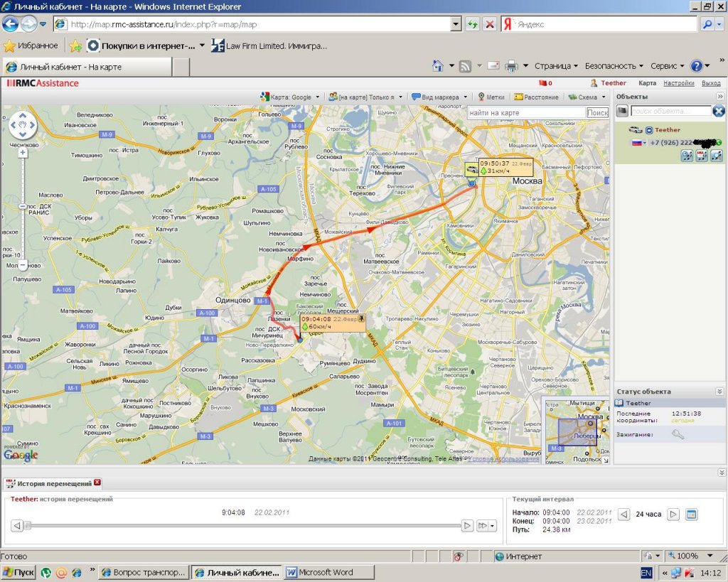Clear object search with the blue X button
The image size is (728, 582).
pos(718,111)
